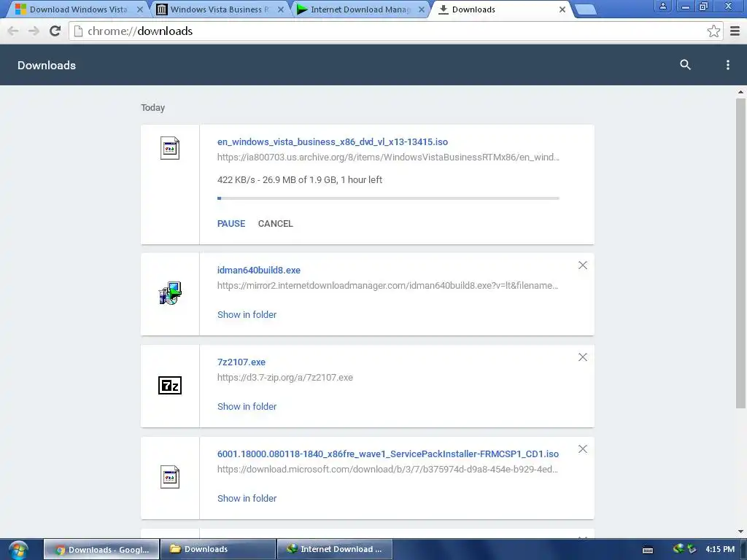Click the ServicePackInstaller ISO file icon
The width and height of the screenshot is (747, 560).
(170, 477)
